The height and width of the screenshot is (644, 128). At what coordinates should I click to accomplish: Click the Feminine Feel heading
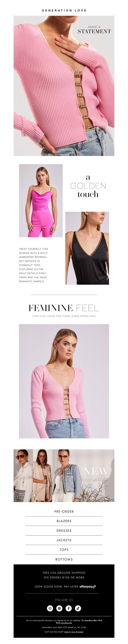tap(64, 308)
